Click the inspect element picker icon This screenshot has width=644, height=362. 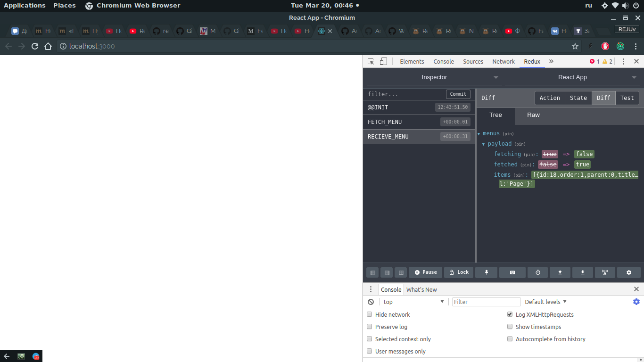tap(371, 61)
